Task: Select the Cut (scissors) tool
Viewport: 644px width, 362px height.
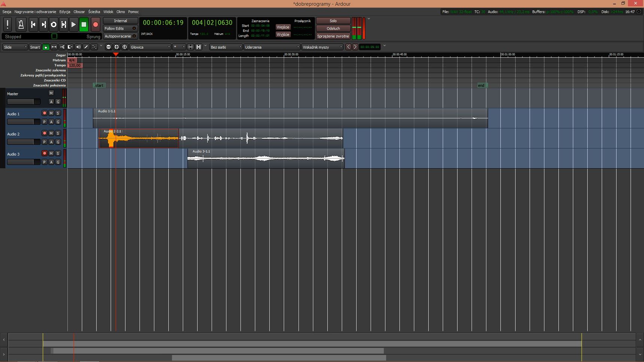Action: pos(62,47)
